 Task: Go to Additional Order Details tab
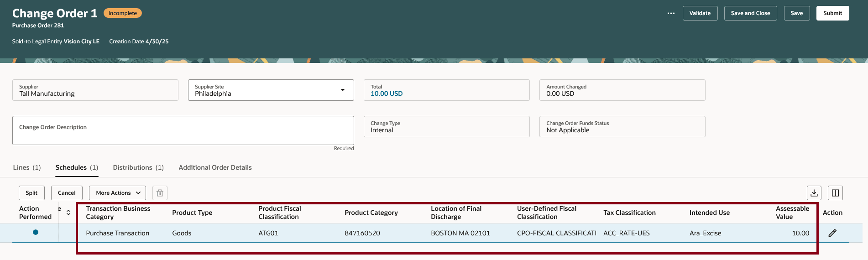(215, 167)
